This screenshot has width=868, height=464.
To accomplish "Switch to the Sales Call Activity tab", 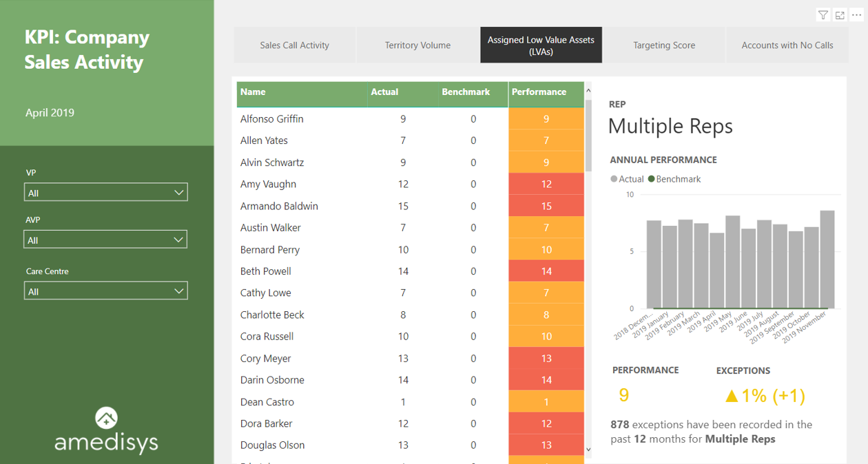I will coord(294,45).
